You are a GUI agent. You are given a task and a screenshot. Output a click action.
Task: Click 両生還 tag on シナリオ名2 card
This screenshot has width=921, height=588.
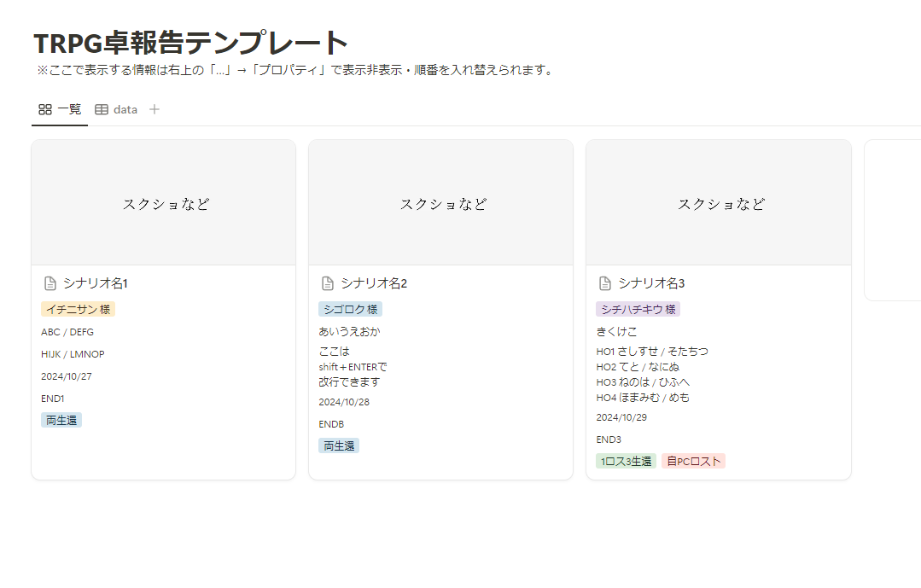coord(339,445)
